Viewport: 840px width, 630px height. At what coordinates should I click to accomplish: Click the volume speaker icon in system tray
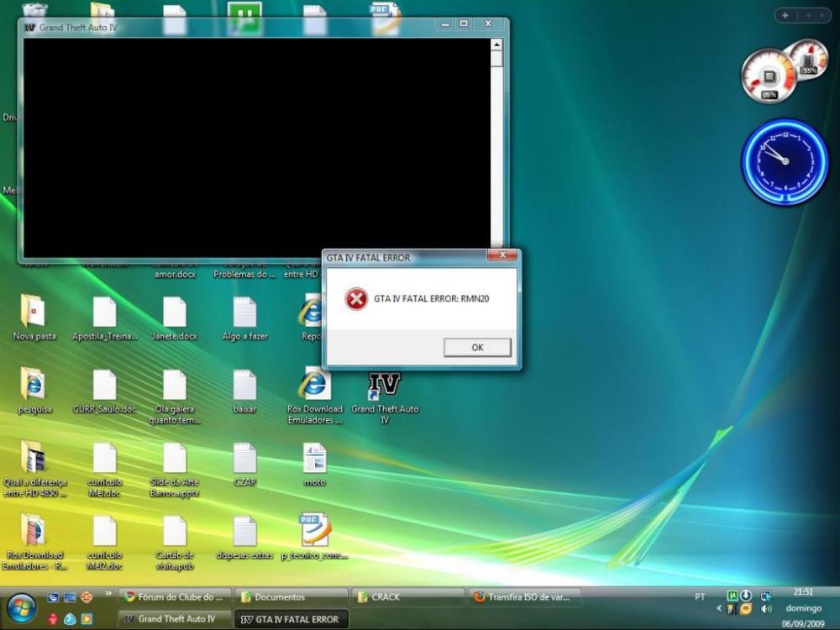point(765,608)
